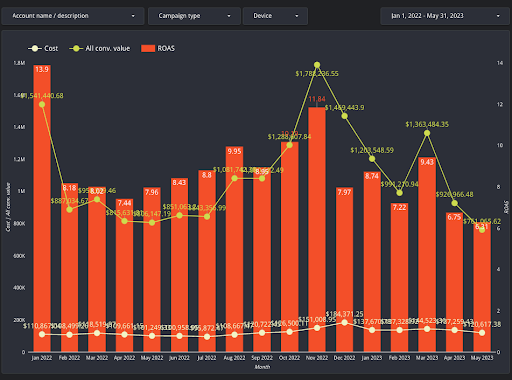Image resolution: width=512 pixels, height=380 pixels.
Task: Select the Jan 2022 ROAS bar labeled 13.9
Action: click(42, 208)
